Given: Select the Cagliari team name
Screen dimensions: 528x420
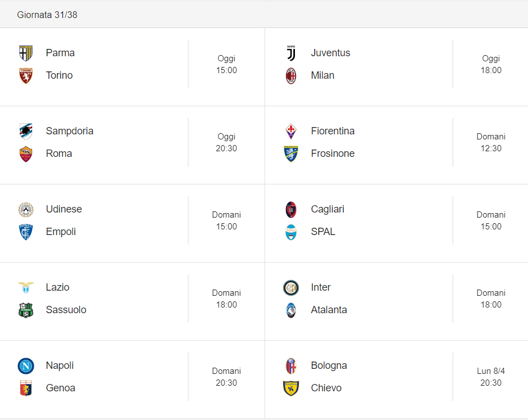Looking at the screenshot, I should pos(328,209).
